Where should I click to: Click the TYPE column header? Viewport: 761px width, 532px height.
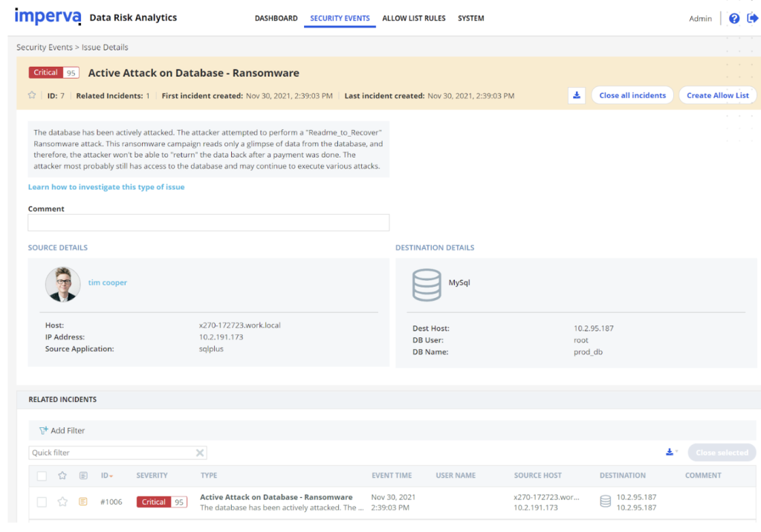coord(209,476)
